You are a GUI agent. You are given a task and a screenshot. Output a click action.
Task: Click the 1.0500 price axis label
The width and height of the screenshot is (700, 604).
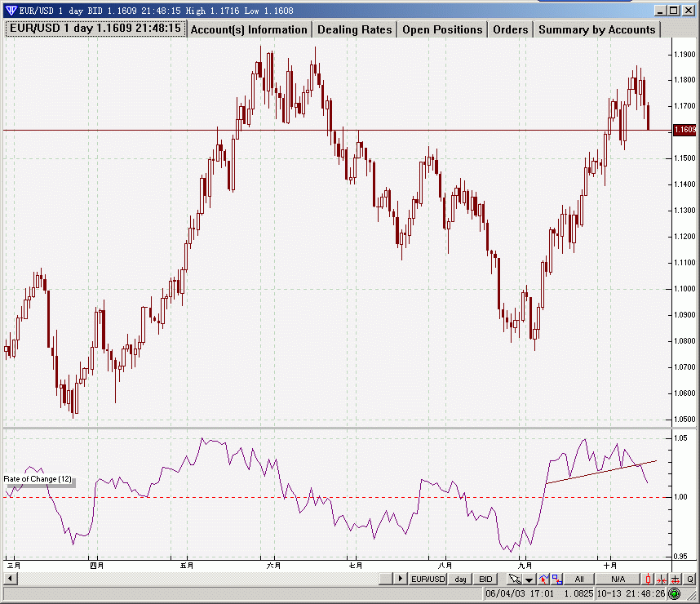pos(684,420)
